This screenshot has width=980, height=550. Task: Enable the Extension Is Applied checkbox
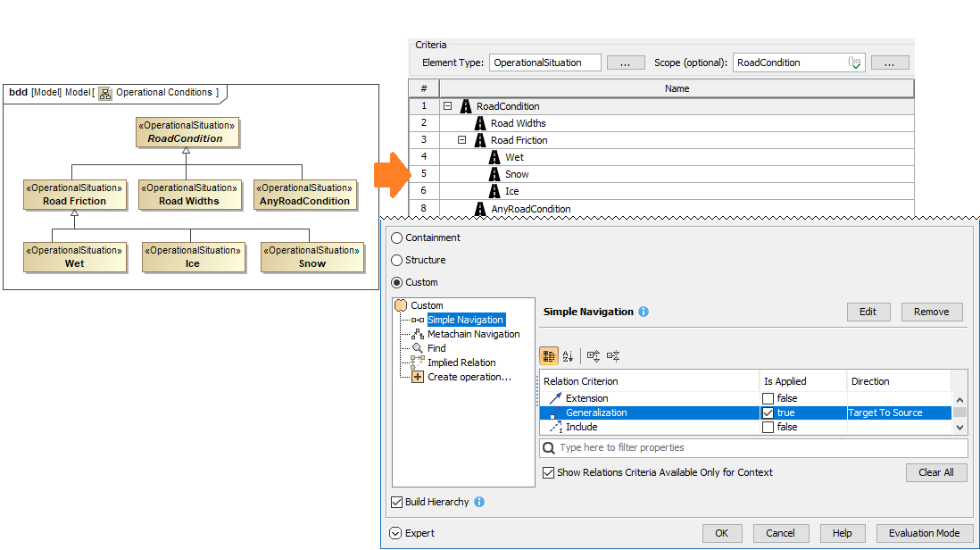point(768,398)
